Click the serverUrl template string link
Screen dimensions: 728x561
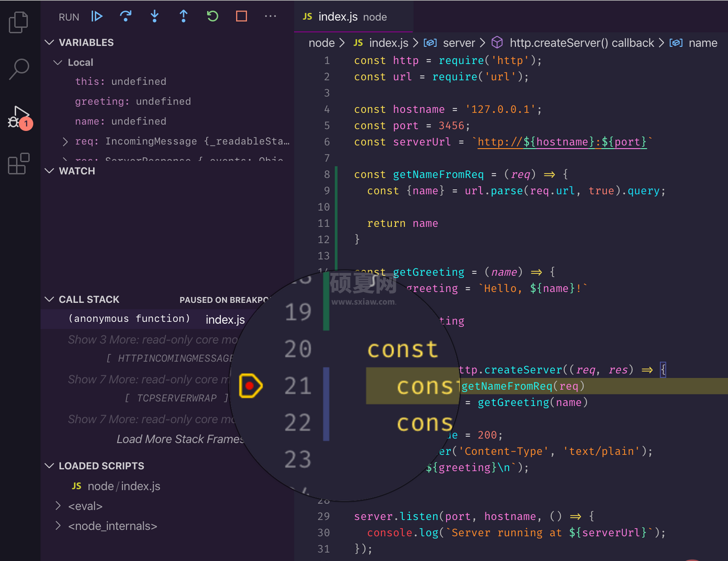point(562,142)
